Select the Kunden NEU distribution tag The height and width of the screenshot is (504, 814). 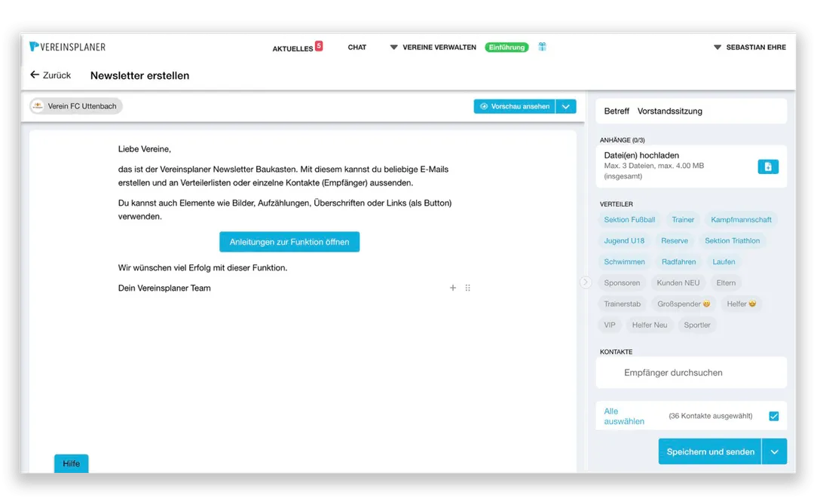click(x=678, y=283)
